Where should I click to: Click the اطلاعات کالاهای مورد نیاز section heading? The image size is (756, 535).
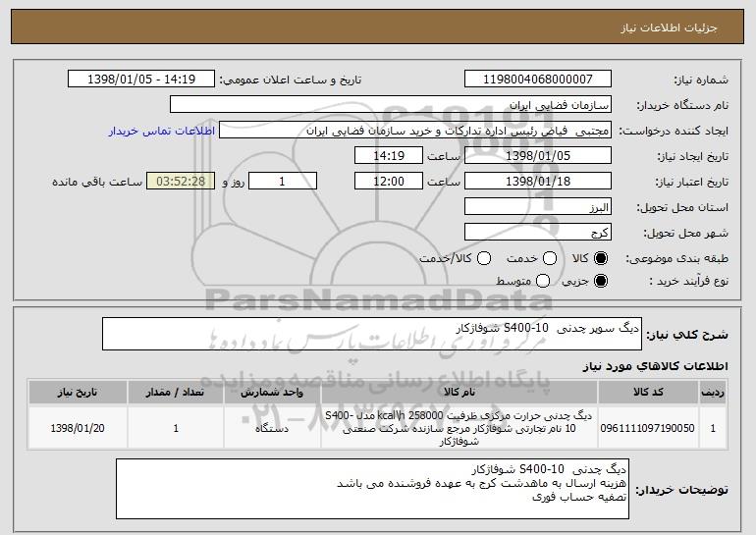(656, 366)
